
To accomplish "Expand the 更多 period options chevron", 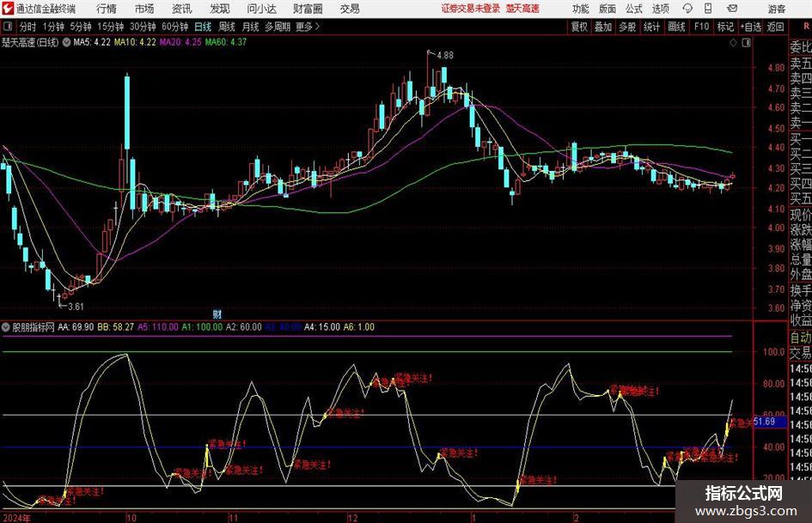I will click(317, 27).
